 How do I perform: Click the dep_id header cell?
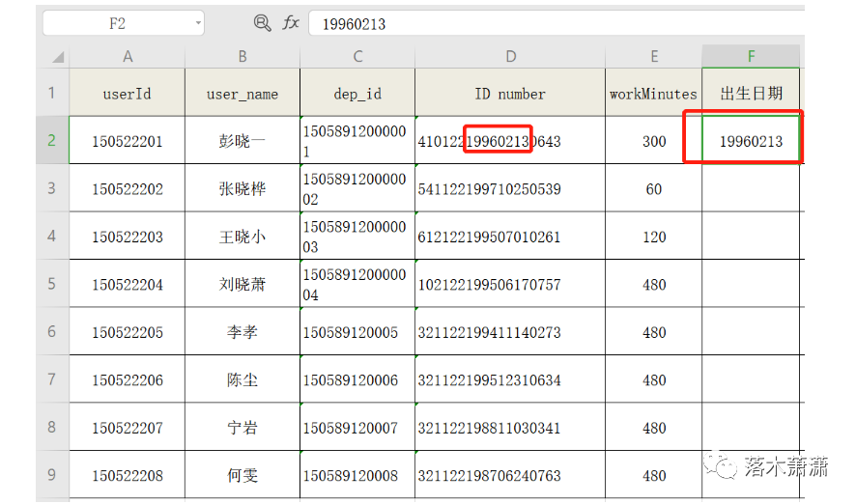[x=357, y=93]
